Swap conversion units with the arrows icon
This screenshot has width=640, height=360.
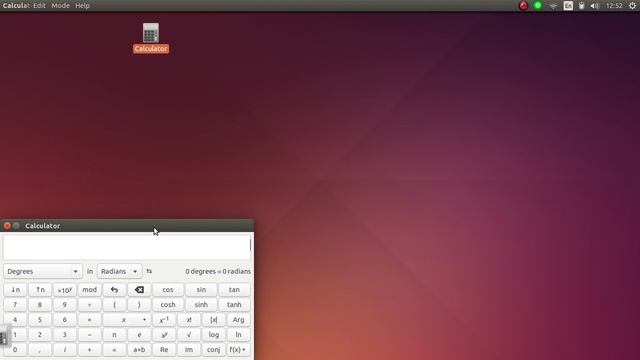[149, 271]
